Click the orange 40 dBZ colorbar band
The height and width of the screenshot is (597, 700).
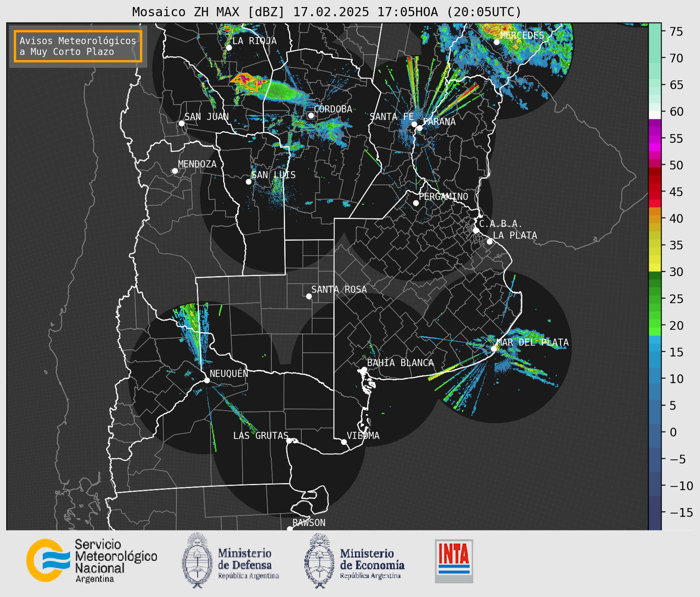point(655,219)
